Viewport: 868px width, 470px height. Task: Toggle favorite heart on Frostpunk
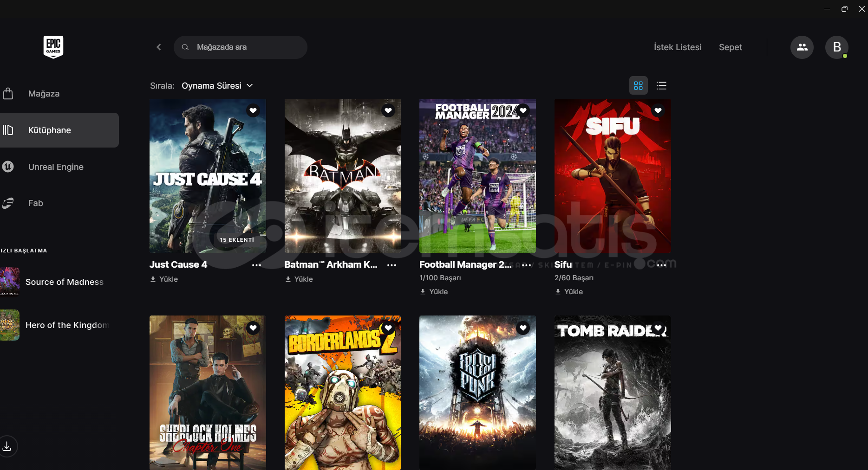point(523,328)
